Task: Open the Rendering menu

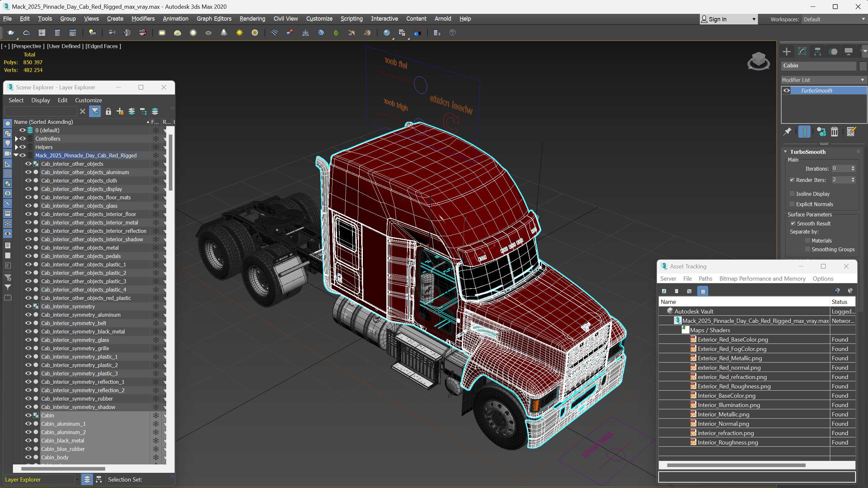Action: tap(252, 19)
